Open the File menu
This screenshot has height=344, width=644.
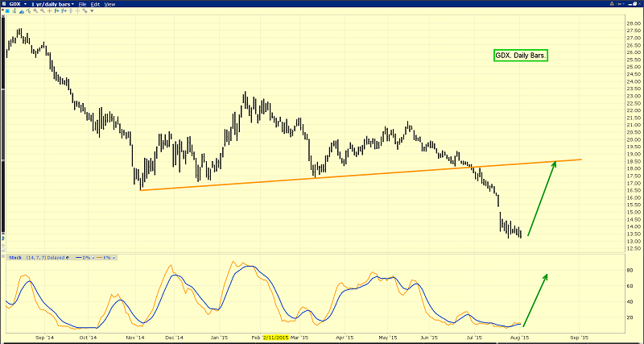(82, 4)
